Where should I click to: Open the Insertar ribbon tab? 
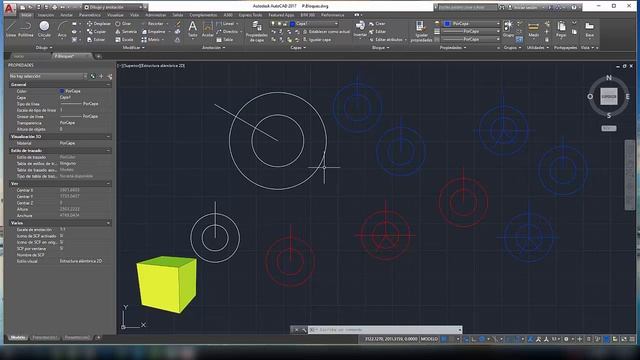tap(46, 15)
